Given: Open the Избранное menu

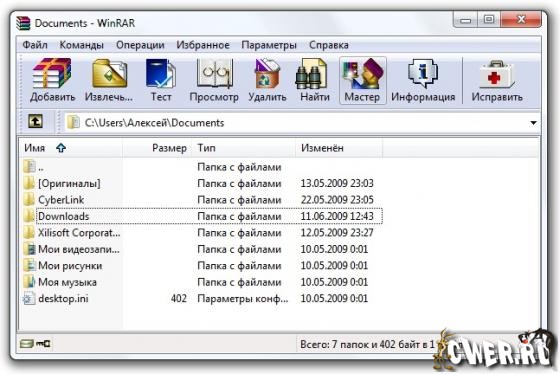Looking at the screenshot, I should (203, 45).
